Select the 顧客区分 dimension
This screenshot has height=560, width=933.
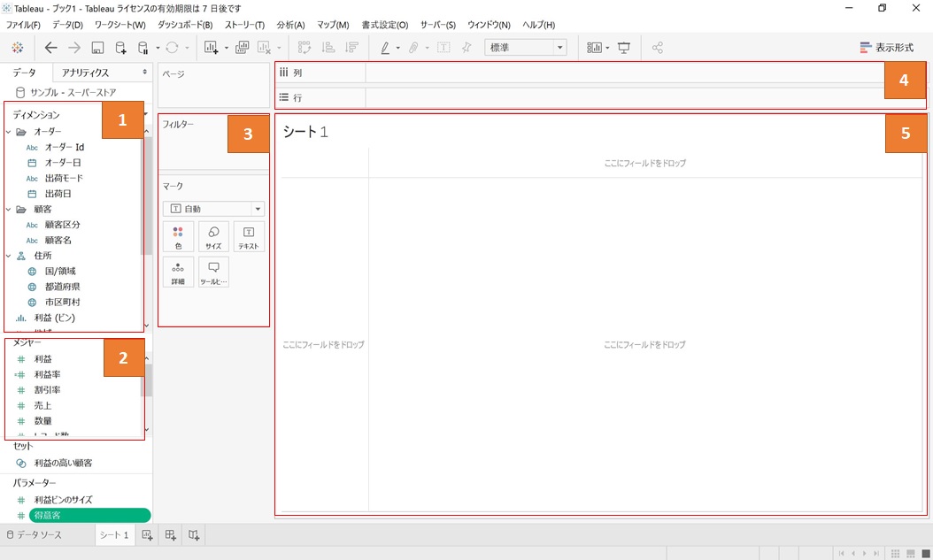coord(63,225)
